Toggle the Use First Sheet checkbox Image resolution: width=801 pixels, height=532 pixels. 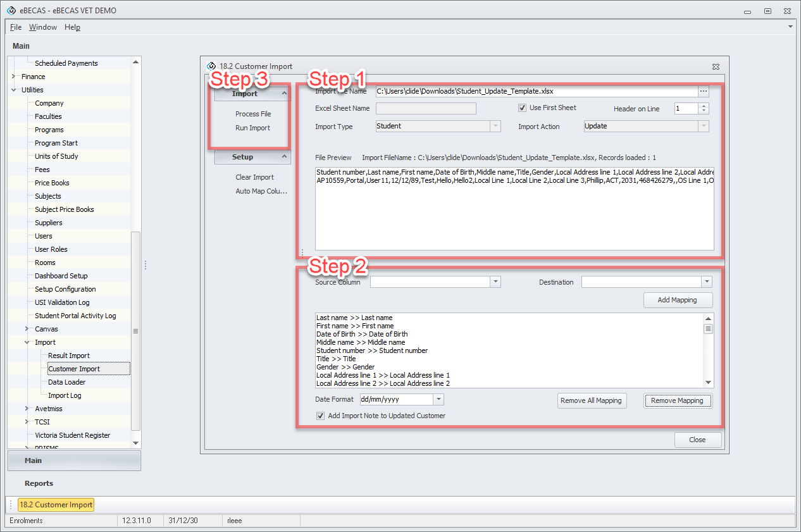click(x=523, y=108)
